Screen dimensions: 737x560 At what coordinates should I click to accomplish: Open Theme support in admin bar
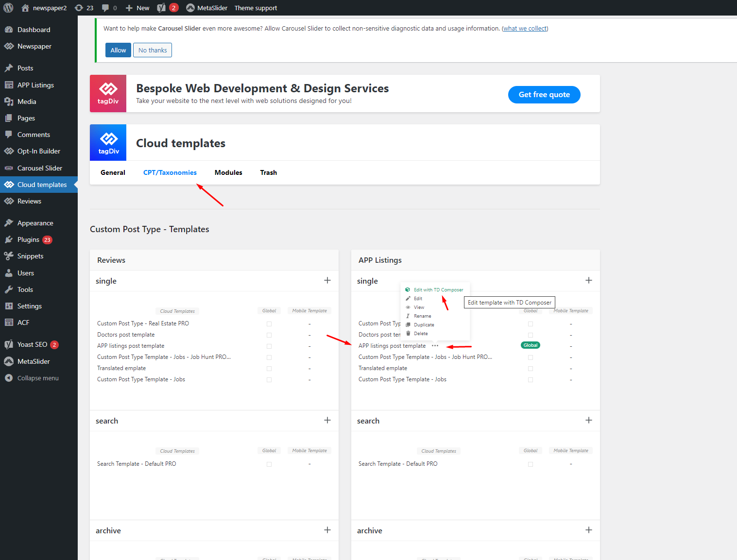pyautogui.click(x=256, y=8)
